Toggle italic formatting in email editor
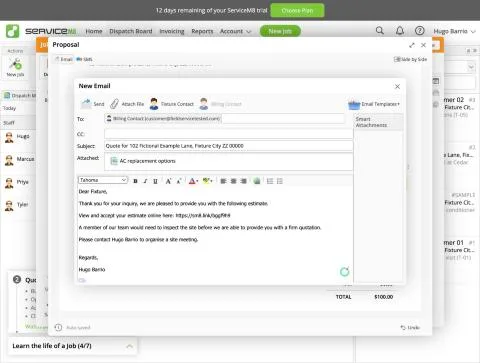 click(145, 181)
